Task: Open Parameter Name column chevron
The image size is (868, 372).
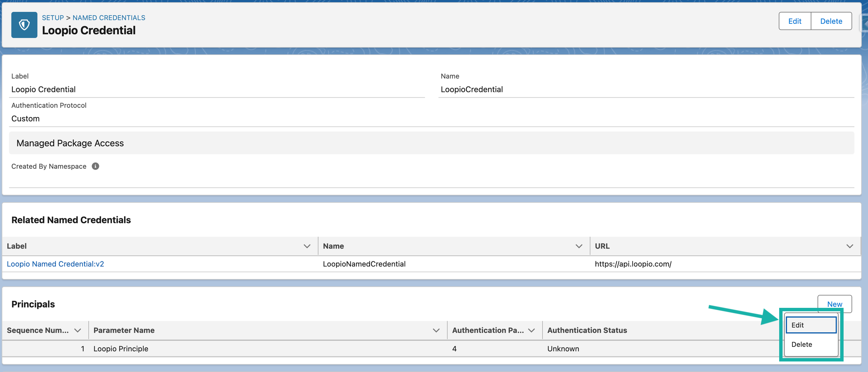Action: [x=436, y=330]
